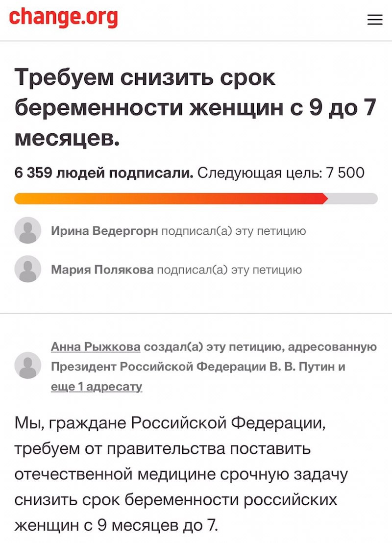Click the red arrow tip of the progress bar
The width and height of the screenshot is (392, 543).
click(324, 198)
